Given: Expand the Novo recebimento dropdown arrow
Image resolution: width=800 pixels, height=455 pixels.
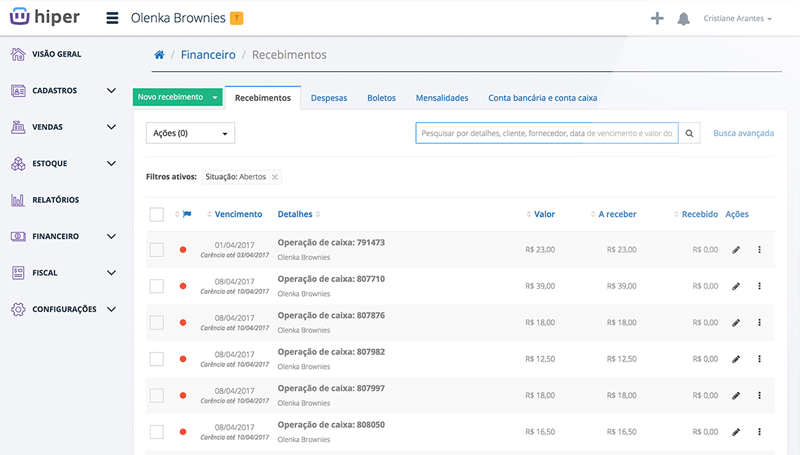Looking at the screenshot, I should coord(214,98).
